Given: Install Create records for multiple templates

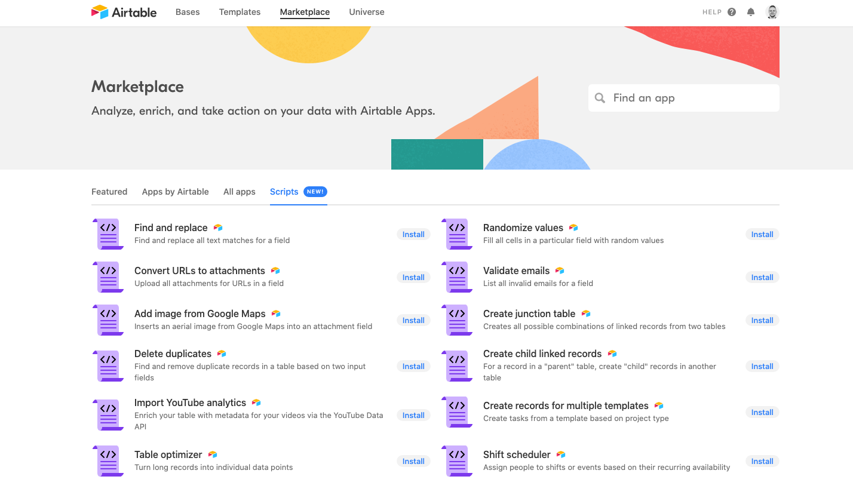Looking at the screenshot, I should click(x=762, y=412).
